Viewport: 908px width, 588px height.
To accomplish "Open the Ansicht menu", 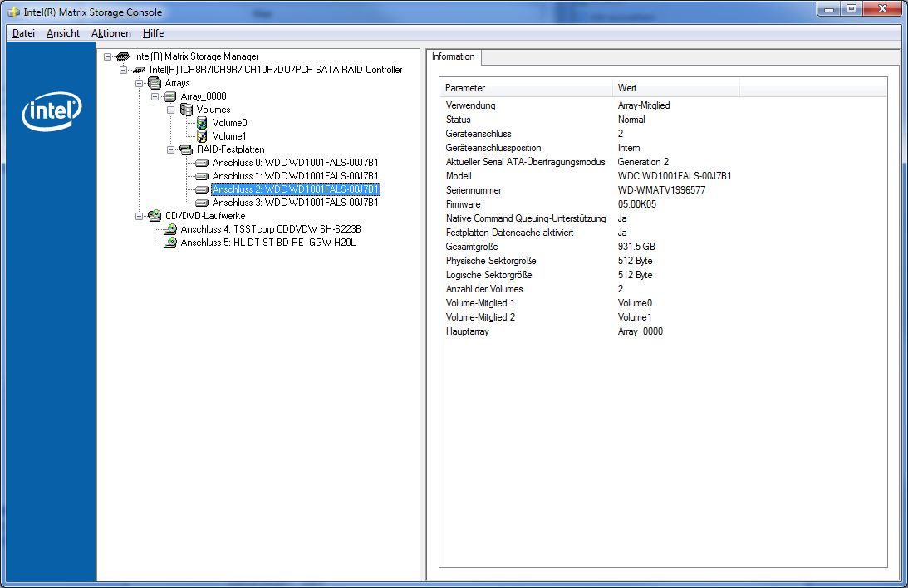I will point(63,33).
